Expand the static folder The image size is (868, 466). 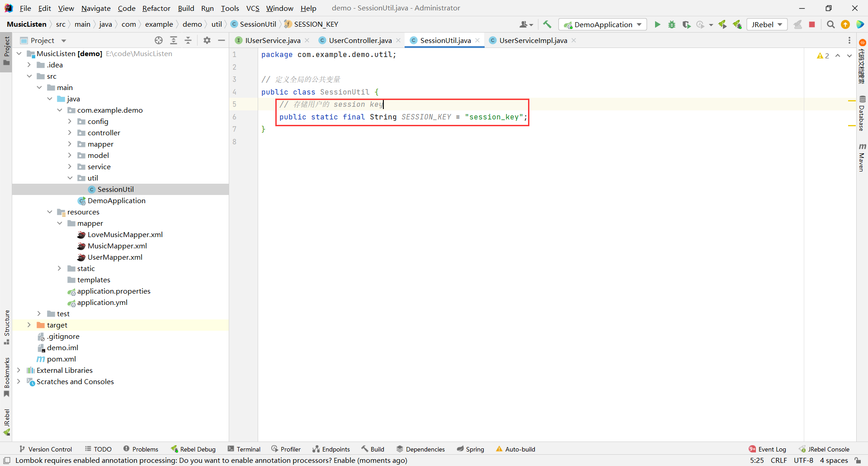[x=59, y=268]
